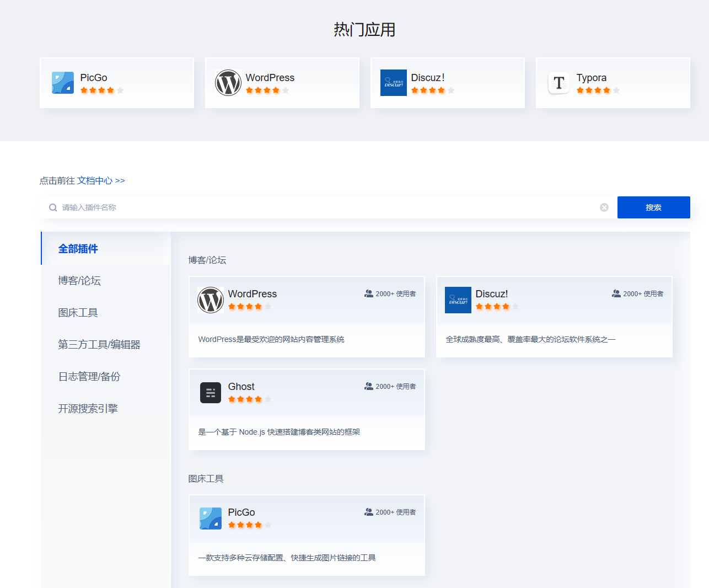709x588 pixels.
Task: Open the WordPress logo in popular apps
Action: (228, 83)
